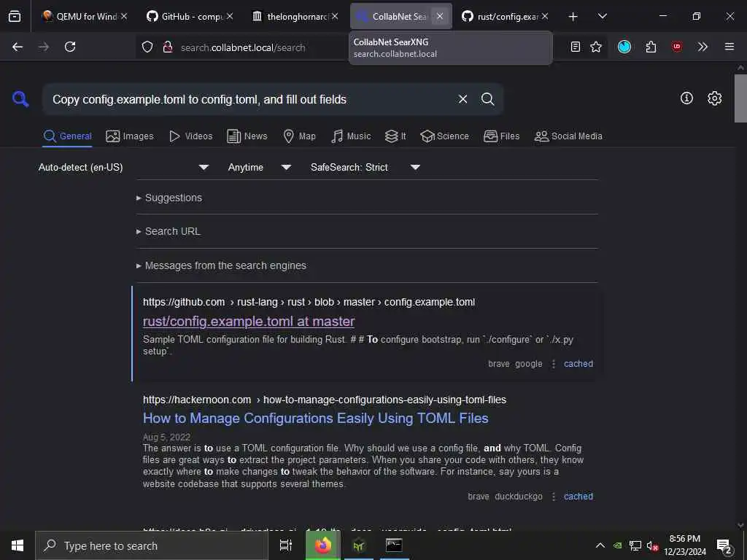
Task: Click the tracking protection shield icon
Action: pyautogui.click(x=147, y=47)
